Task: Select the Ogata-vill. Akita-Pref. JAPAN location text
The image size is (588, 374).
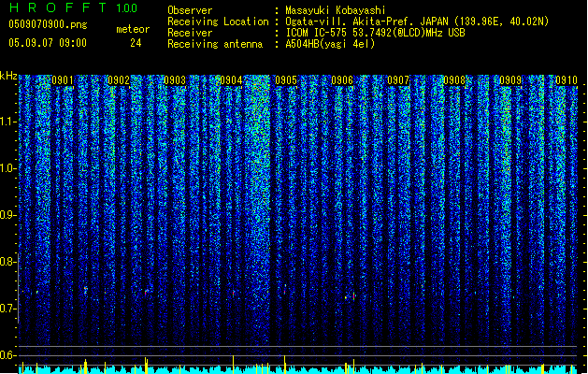Action: pyautogui.click(x=417, y=22)
